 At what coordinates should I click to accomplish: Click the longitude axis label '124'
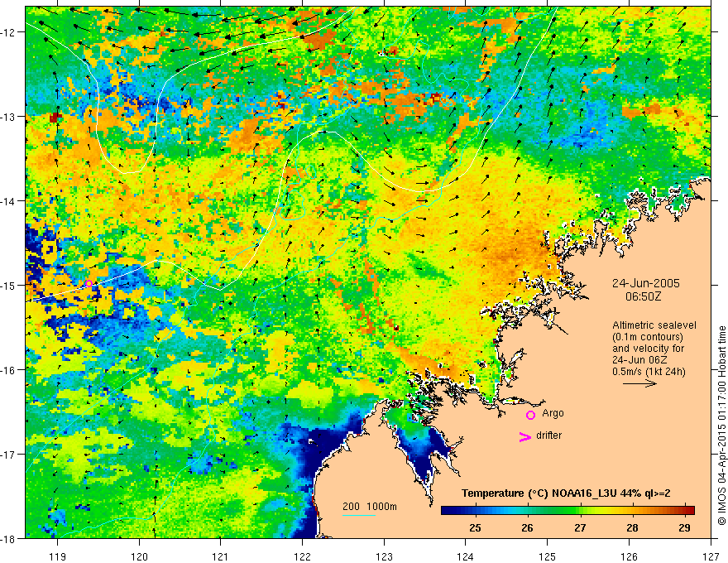click(x=466, y=556)
